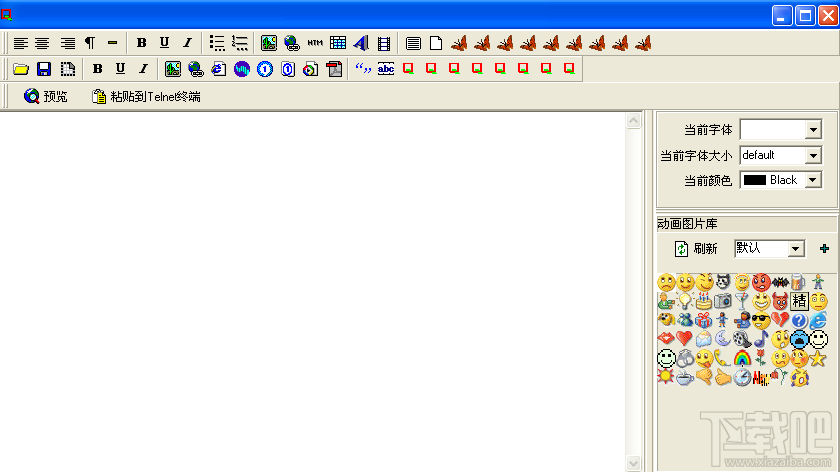Click the center alignment icon
This screenshot has height=472, width=840.
point(42,43)
